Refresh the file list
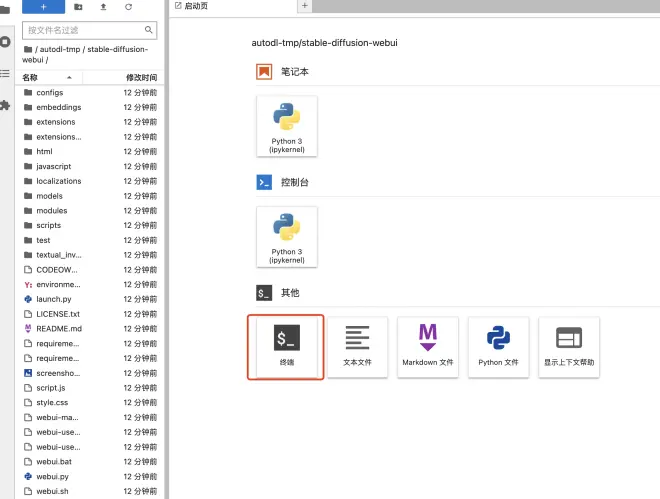This screenshot has height=499, width=660. pyautogui.click(x=128, y=7)
